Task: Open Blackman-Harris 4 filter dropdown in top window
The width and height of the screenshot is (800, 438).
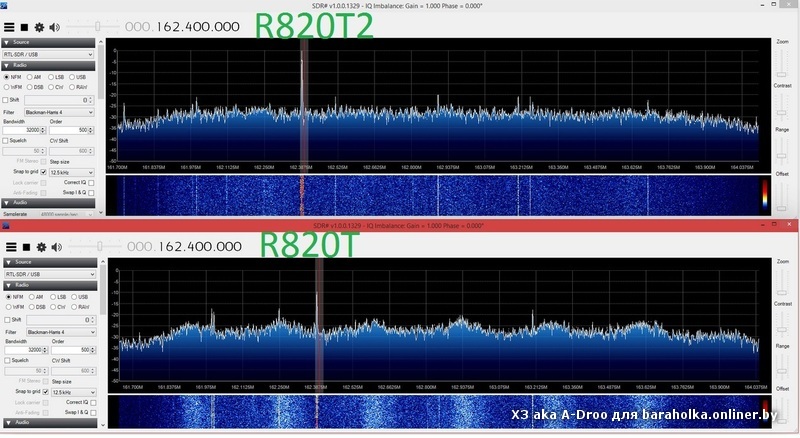Action: (59, 112)
